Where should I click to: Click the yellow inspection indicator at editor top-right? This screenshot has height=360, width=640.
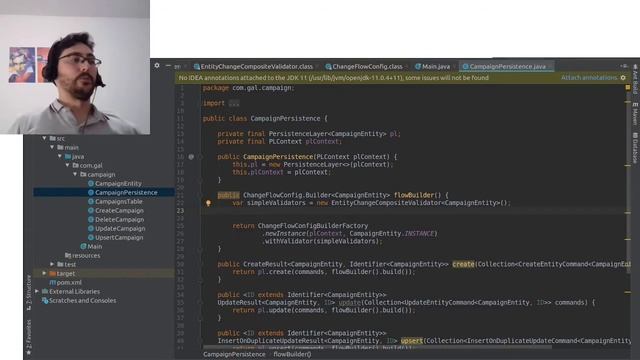pos(627,87)
